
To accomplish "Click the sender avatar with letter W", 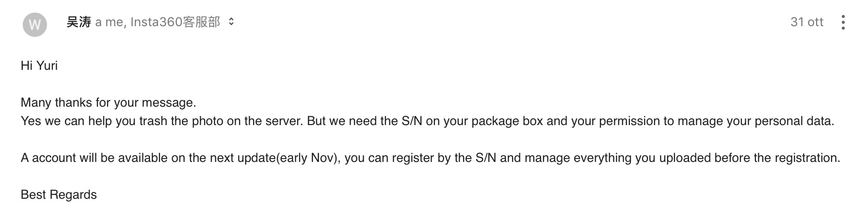I will 34,24.
